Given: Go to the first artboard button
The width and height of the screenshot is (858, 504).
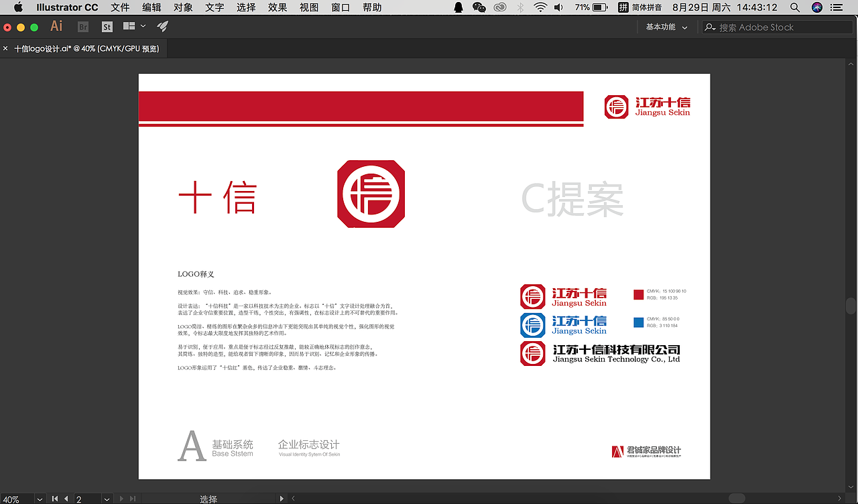Looking at the screenshot, I should coord(55,499).
